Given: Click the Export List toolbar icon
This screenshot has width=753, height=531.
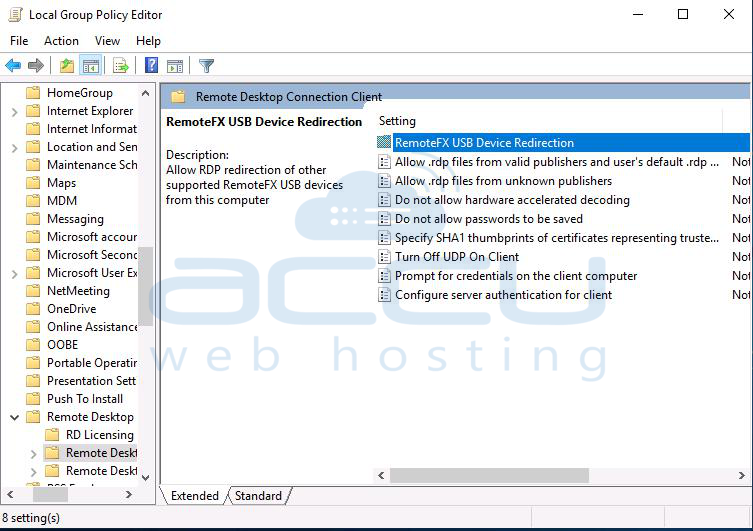Looking at the screenshot, I should pos(121,65).
